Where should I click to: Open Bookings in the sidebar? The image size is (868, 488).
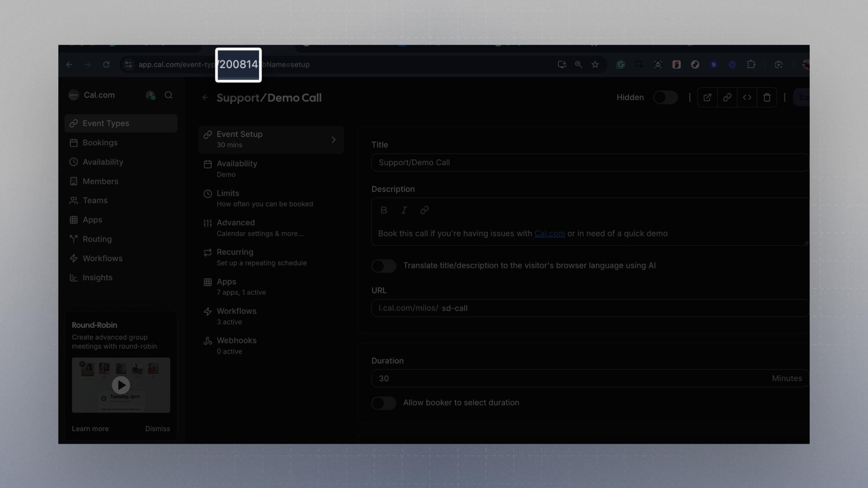click(x=100, y=143)
